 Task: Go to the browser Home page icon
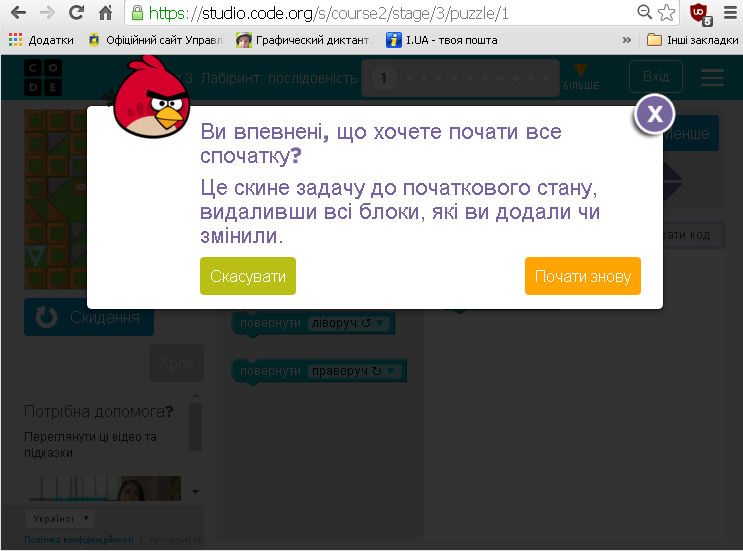[105, 13]
